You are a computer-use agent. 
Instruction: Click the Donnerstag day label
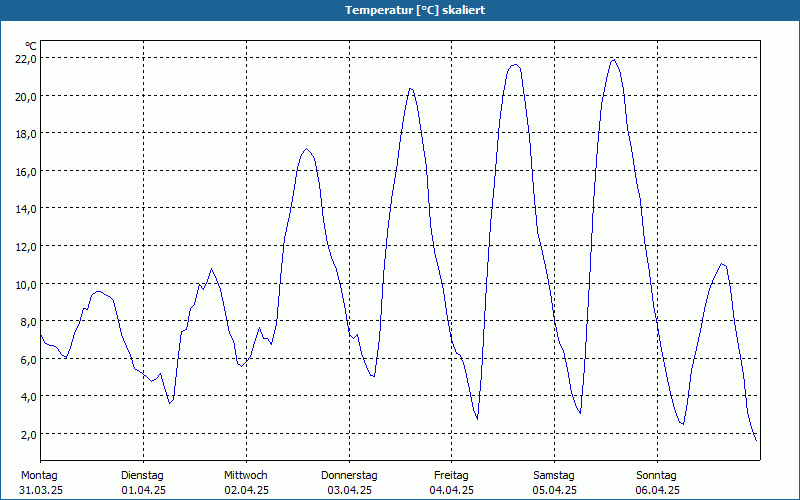349,476
